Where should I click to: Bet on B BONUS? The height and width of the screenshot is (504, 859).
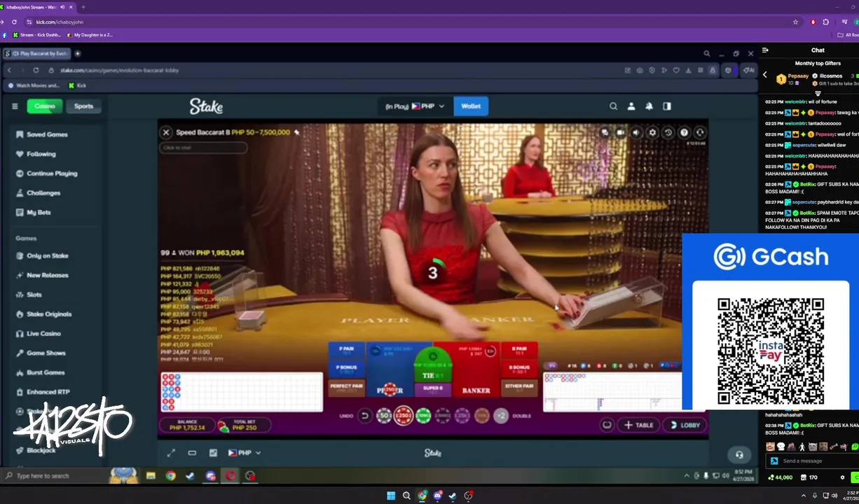519,369
